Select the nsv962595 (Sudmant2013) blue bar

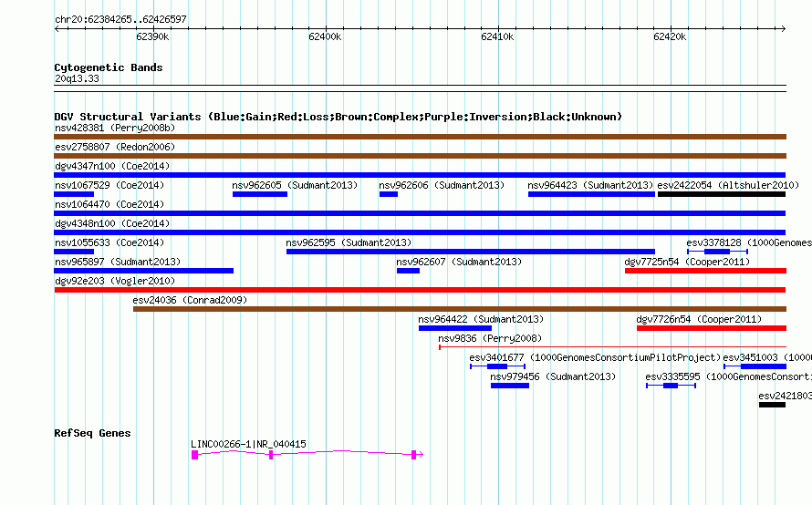click(471, 252)
